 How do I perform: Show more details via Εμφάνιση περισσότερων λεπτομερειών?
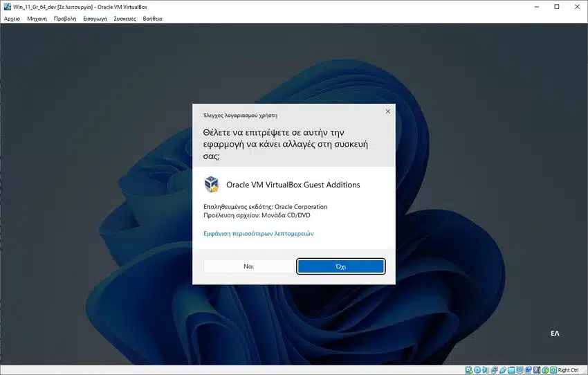pyautogui.click(x=259, y=233)
